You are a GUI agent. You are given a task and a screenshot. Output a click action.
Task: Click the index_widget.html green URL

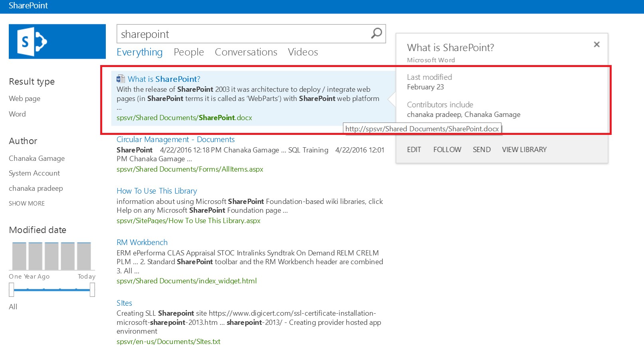click(187, 281)
